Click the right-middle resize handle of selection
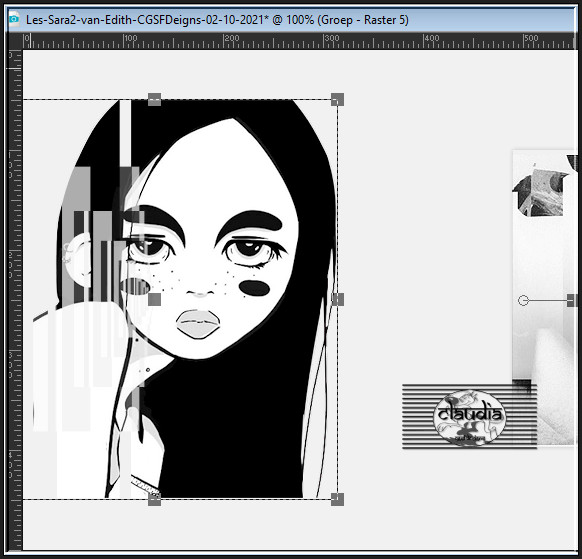Viewport: 582px width, 559px height. pyautogui.click(x=337, y=300)
